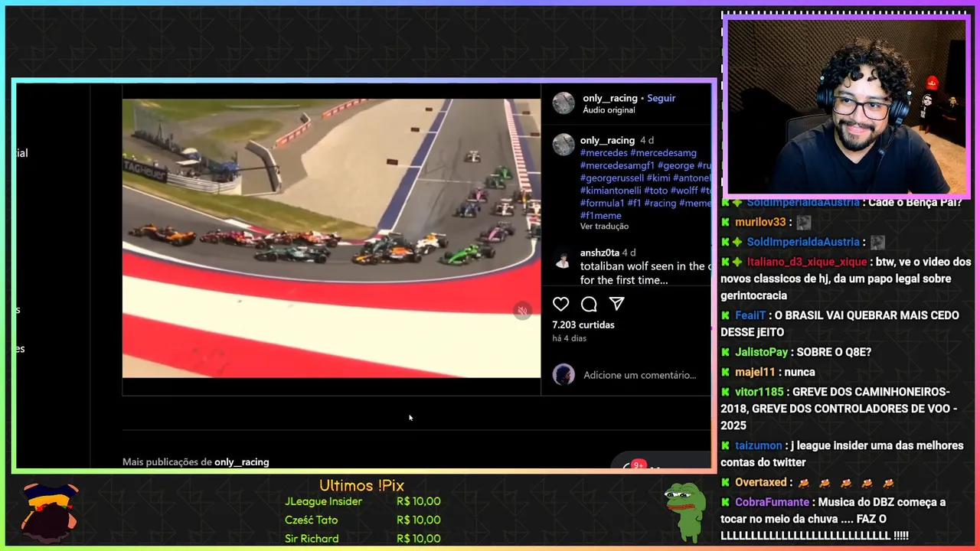
Task: Click the Italiano_d3_xique_xique chat username
Action: [x=807, y=262]
